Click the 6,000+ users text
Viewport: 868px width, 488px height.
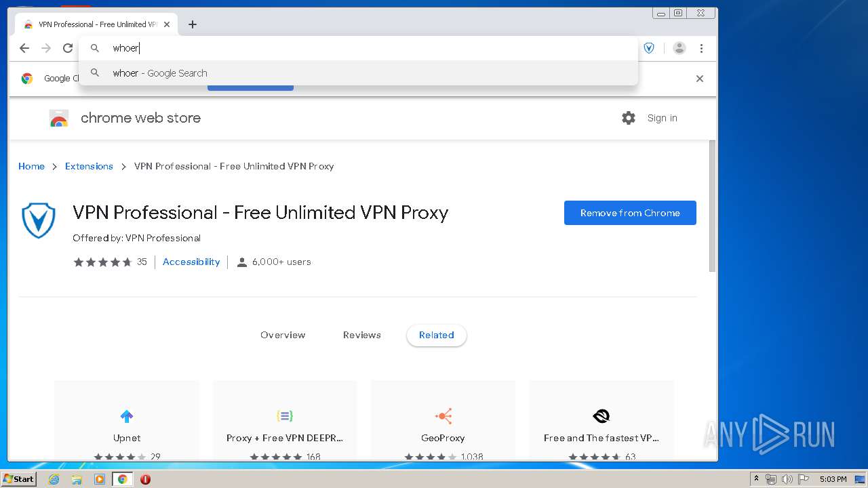click(x=281, y=262)
